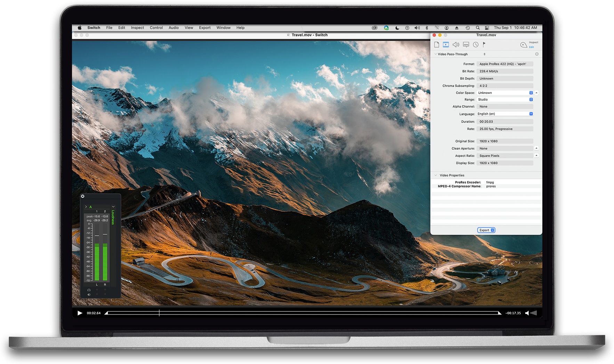Click the playback timeline scrubber bar

pyautogui.click(x=302, y=313)
